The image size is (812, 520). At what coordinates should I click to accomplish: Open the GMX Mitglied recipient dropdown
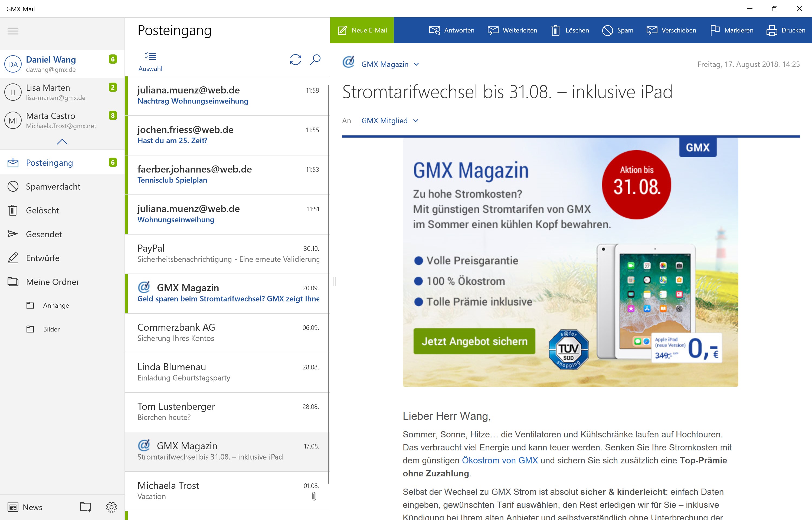[416, 121]
